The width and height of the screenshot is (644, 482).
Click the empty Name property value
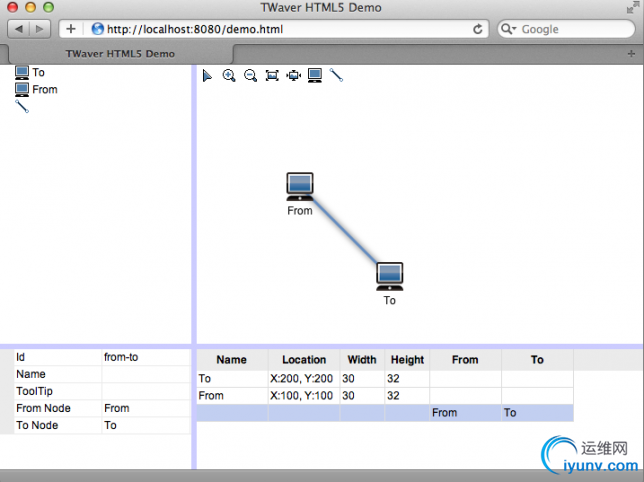[x=146, y=374]
